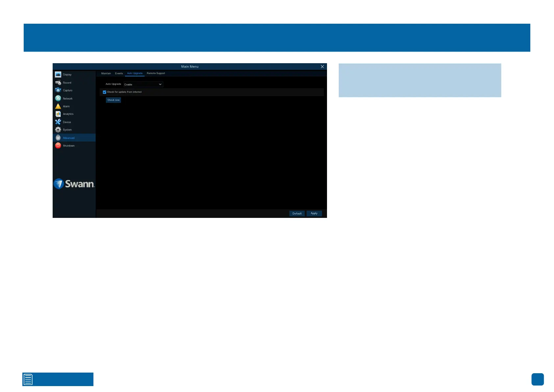554x392 pixels.
Task: Open Network settings icon
Action: (x=58, y=98)
